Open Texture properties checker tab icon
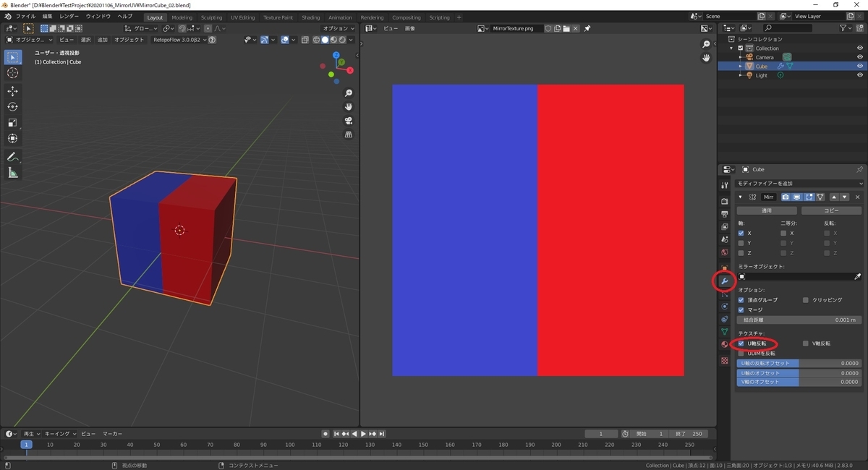 (725, 360)
